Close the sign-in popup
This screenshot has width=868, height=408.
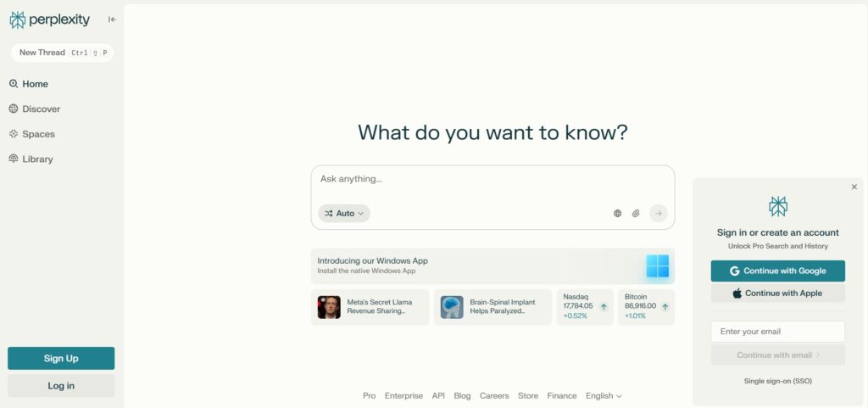click(x=854, y=187)
